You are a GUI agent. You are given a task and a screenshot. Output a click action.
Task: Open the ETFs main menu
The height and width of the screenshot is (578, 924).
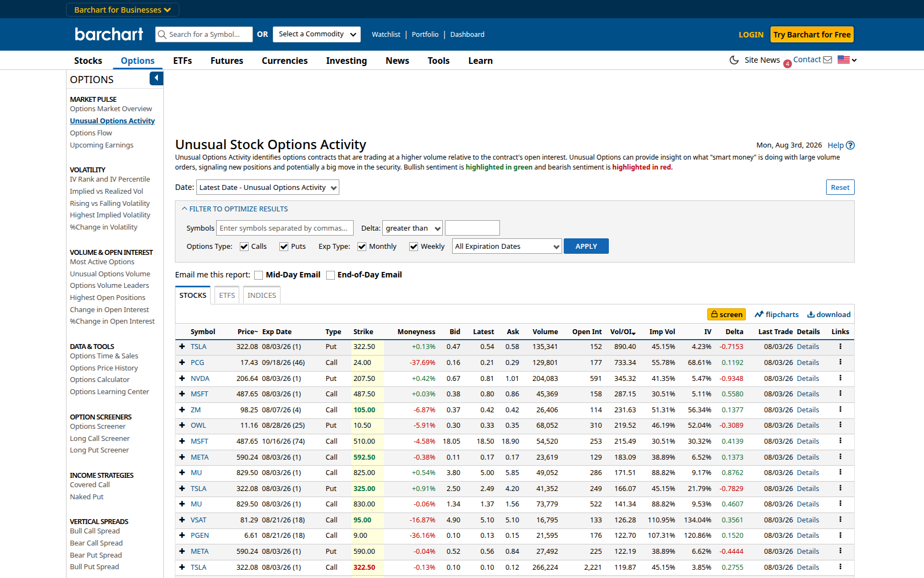(183, 61)
